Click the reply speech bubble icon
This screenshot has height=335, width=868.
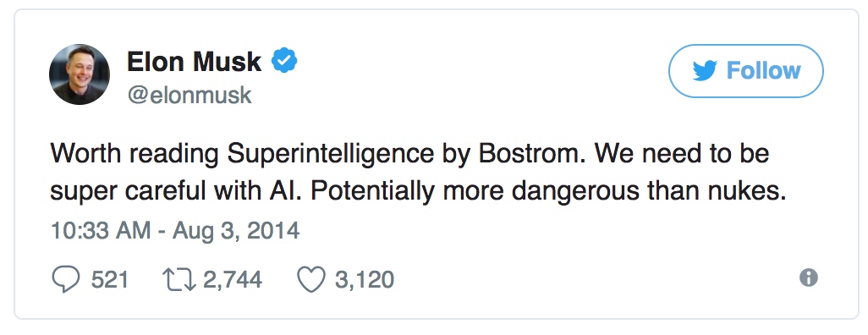coord(66,279)
